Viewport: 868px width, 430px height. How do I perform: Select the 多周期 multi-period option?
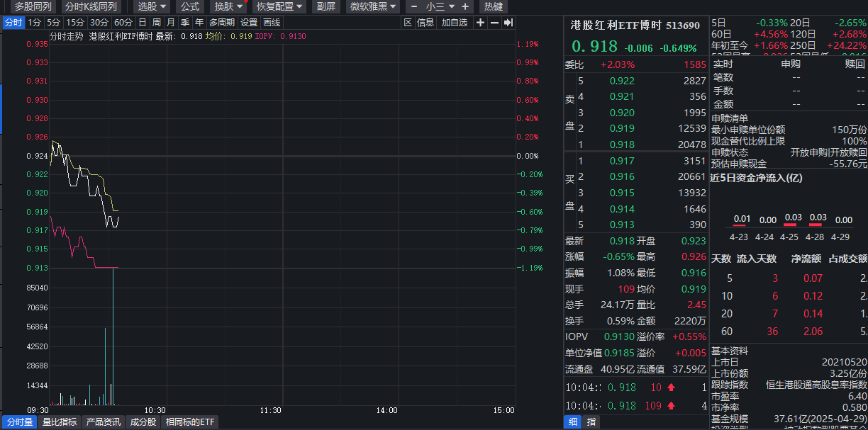[222, 22]
